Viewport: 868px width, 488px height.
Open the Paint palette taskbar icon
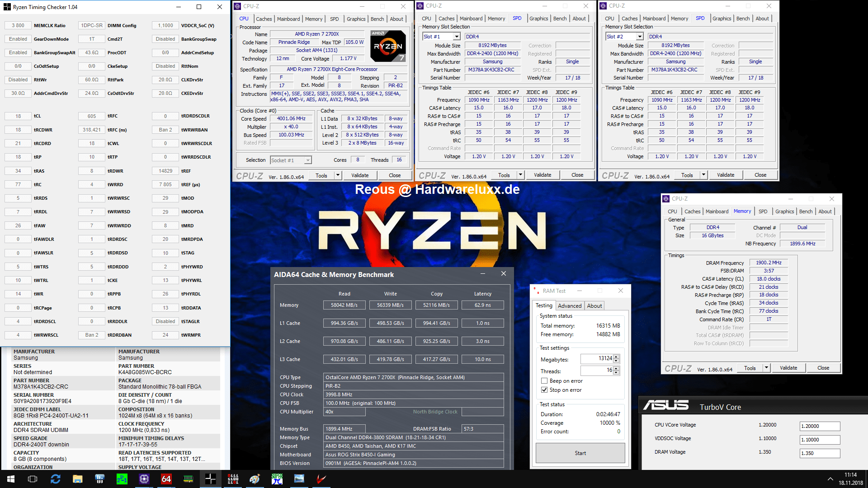(255, 479)
